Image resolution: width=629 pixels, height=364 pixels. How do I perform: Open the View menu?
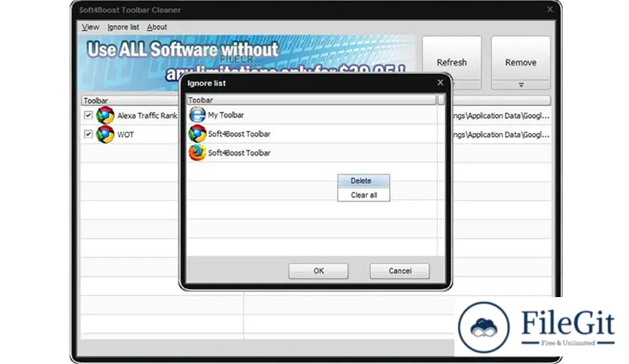click(x=90, y=27)
